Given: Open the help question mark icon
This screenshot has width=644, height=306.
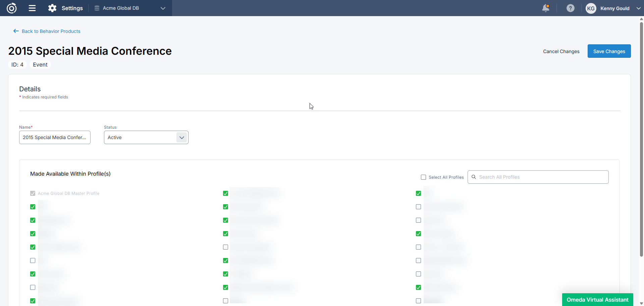Looking at the screenshot, I should pos(570,8).
